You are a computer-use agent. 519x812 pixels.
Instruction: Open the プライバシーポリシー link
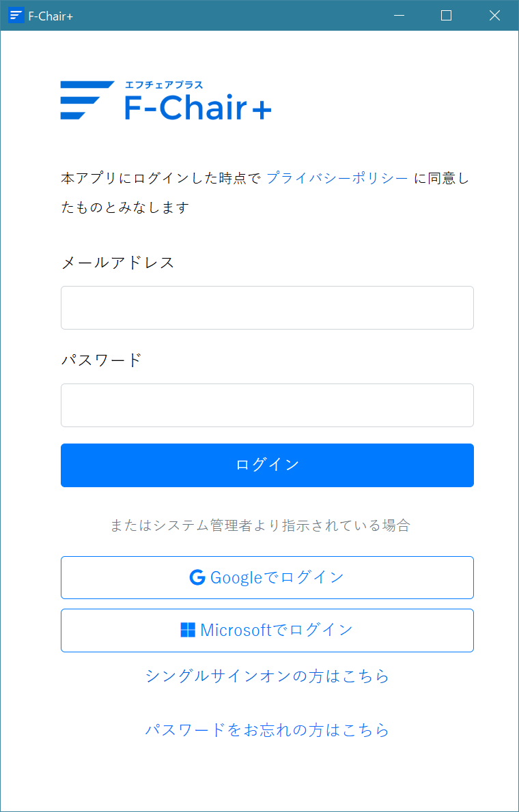(x=337, y=178)
